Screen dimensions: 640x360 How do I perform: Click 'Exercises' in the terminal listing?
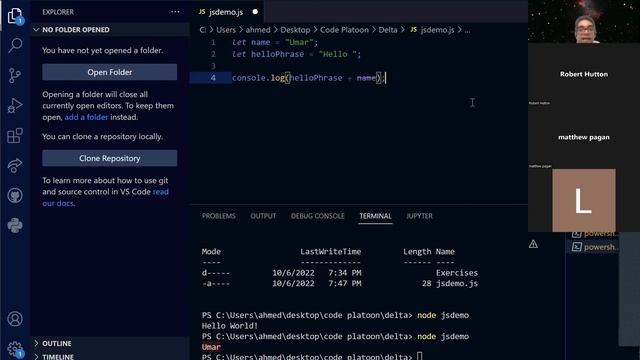[x=457, y=273]
